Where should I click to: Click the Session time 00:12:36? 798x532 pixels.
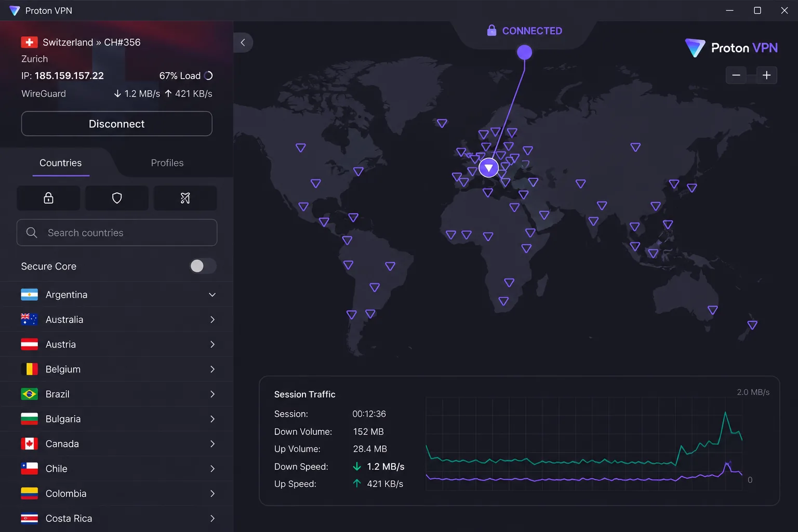tap(369, 414)
